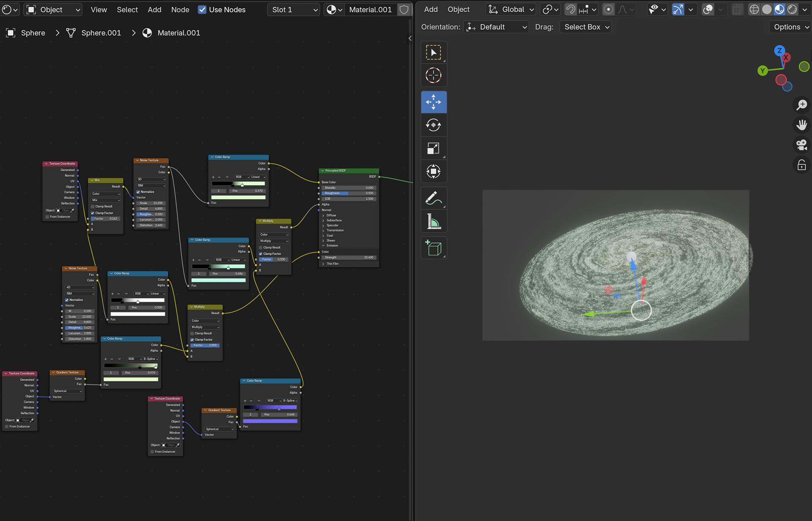Screen dimensions: 812x521
Task: Toggle camera view icon in viewport
Action: coord(801,145)
